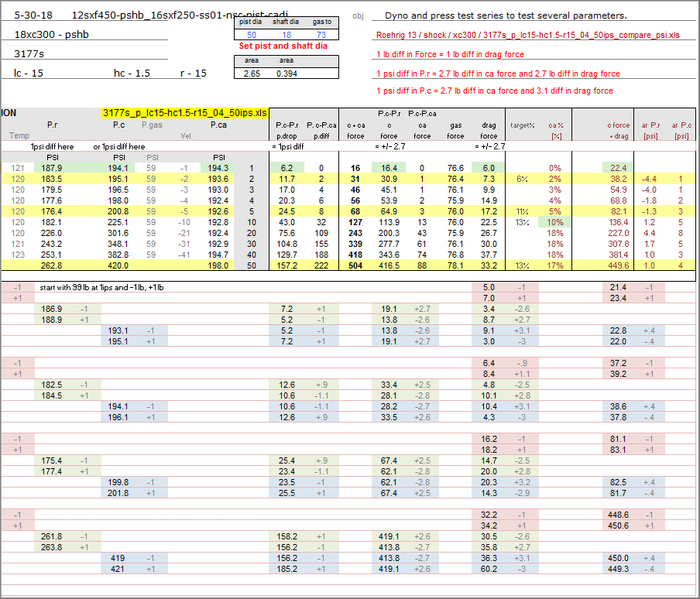This screenshot has height=599, width=700.
Task: Select the gas to value 73
Action: pos(321,35)
